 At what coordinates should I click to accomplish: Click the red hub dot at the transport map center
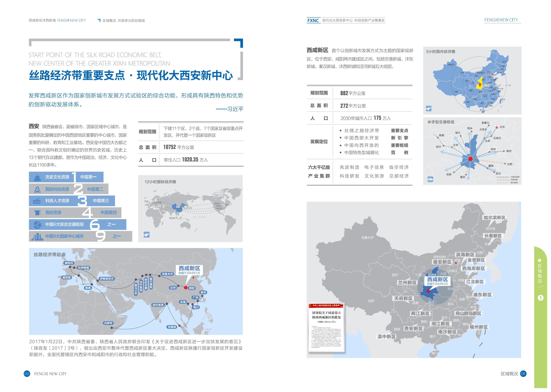point(470,159)
